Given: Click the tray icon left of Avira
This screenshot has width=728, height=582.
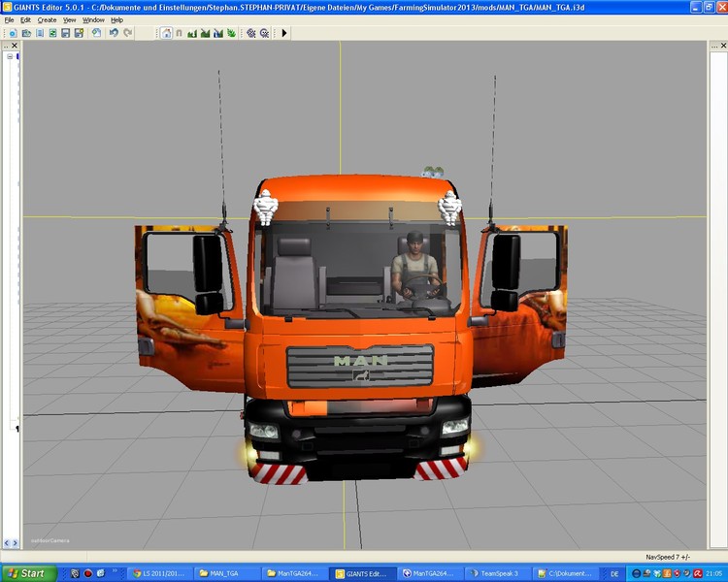Looking at the screenshot, I should (x=686, y=573).
